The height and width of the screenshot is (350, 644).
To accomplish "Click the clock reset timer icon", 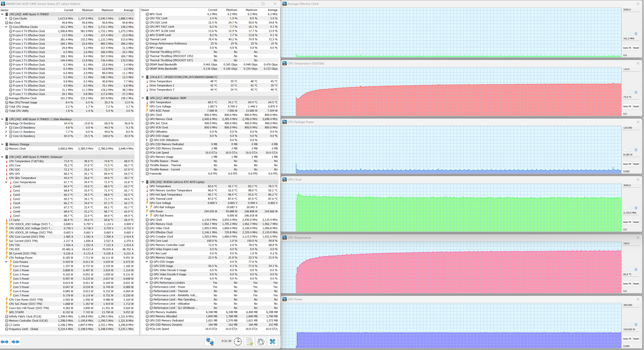I will [x=238, y=341].
